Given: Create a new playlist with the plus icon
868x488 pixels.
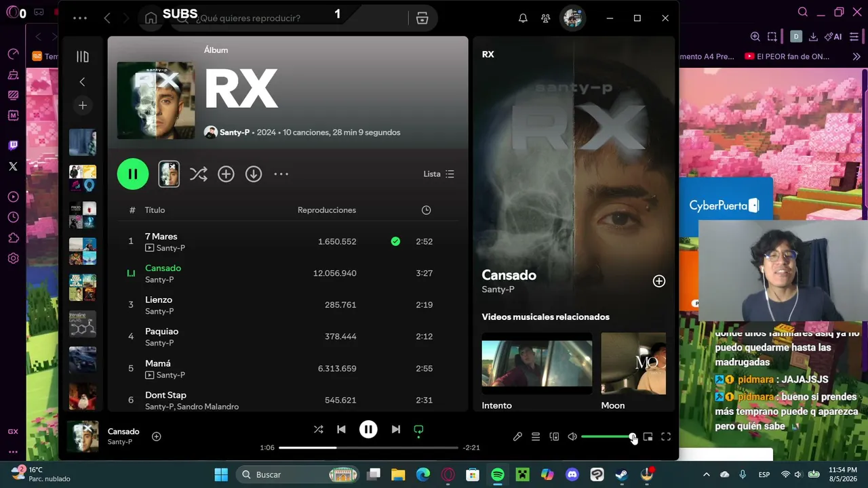Looking at the screenshot, I should (x=83, y=105).
